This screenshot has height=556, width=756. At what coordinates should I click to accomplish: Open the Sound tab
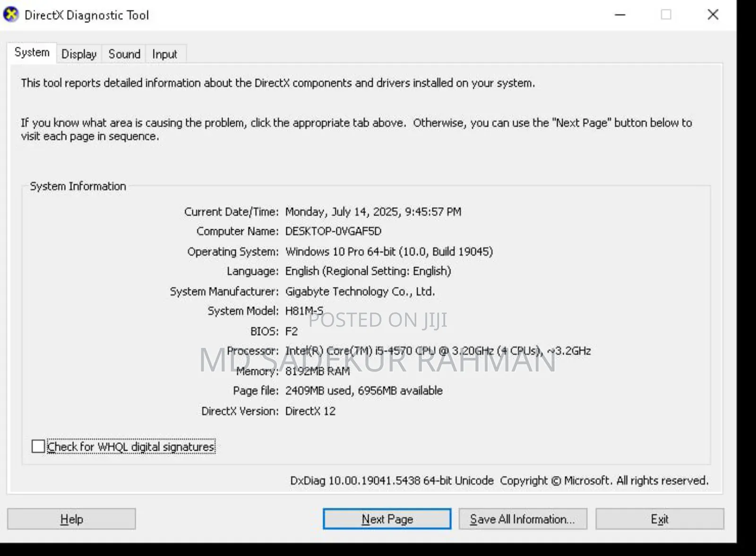click(x=124, y=54)
